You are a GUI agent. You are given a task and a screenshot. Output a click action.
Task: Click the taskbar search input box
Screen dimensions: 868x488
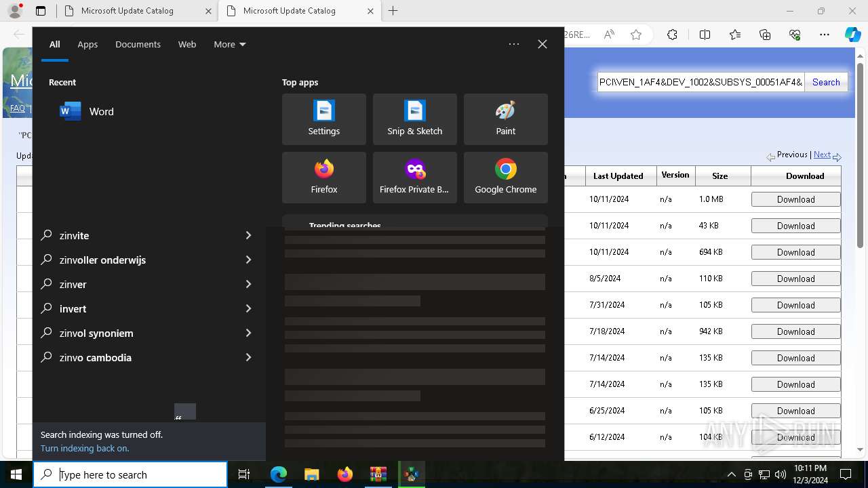coord(130,474)
